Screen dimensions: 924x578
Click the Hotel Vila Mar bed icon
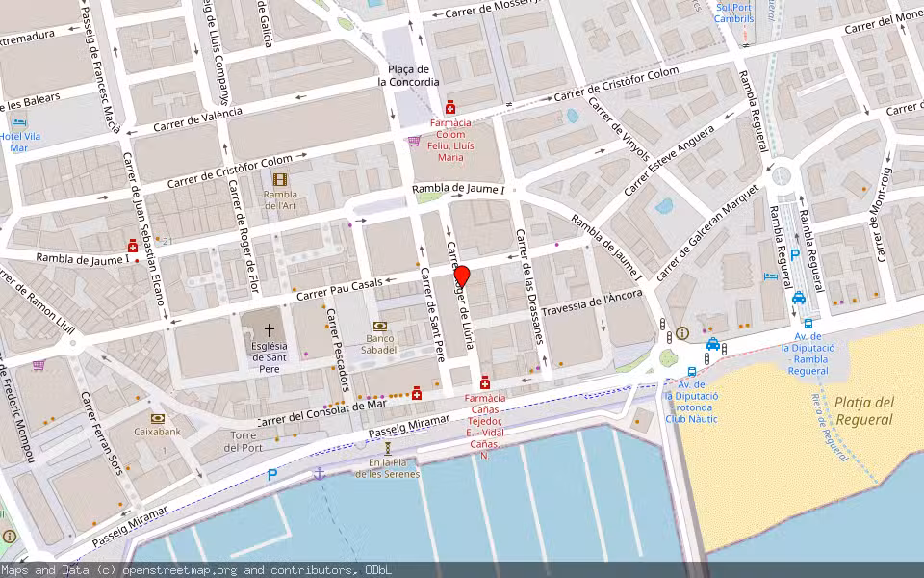(19, 122)
